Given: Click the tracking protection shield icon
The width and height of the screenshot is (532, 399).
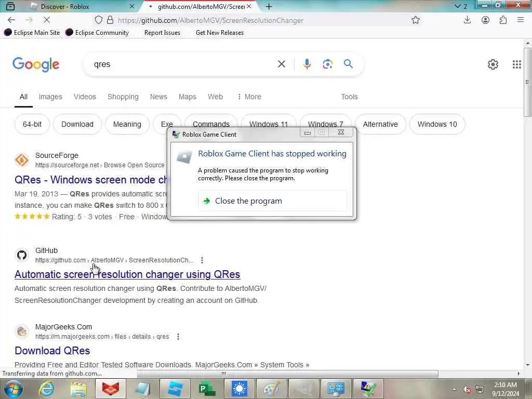Looking at the screenshot, I should pyautogui.click(x=98, y=20).
